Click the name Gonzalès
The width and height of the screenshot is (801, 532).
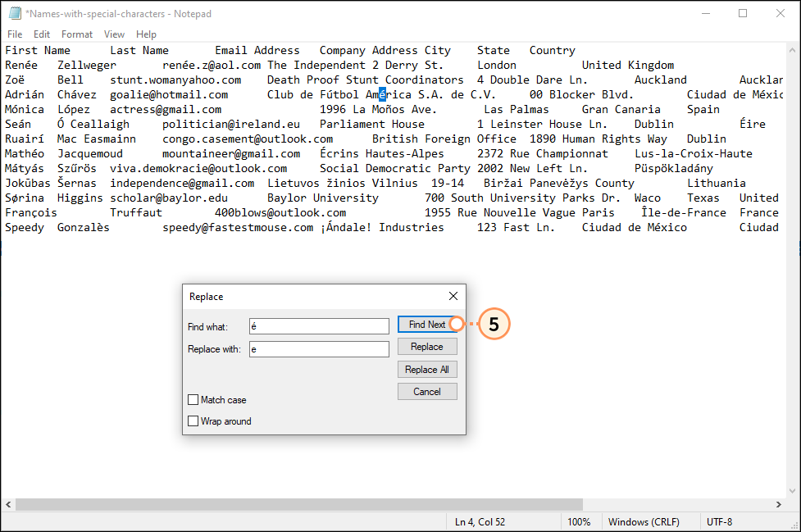84,227
